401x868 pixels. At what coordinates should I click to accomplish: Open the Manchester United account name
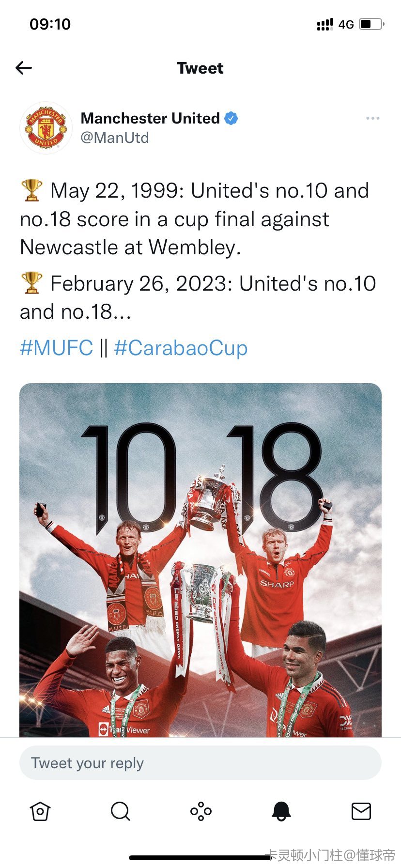(x=150, y=118)
